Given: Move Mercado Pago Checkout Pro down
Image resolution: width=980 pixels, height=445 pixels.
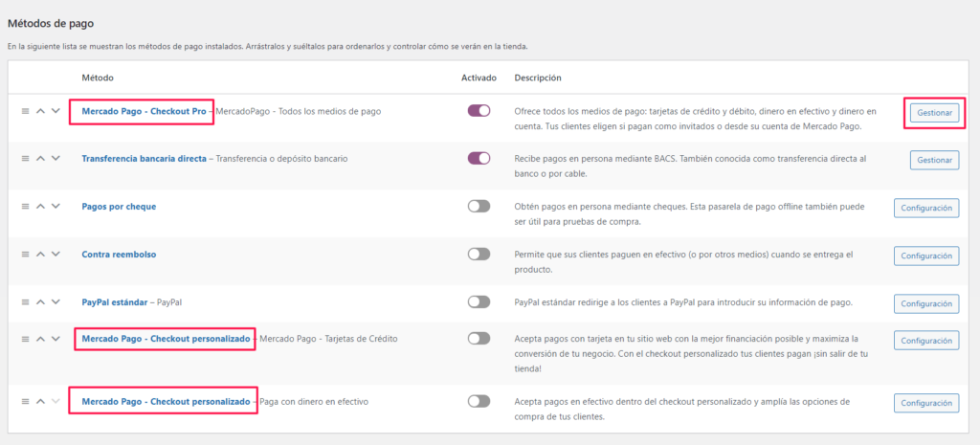Looking at the screenshot, I should pos(56,111).
